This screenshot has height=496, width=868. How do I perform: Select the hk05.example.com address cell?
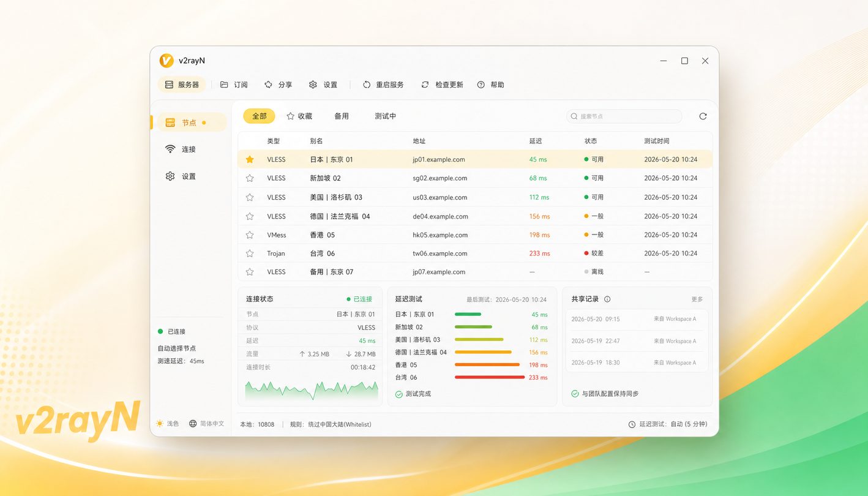[440, 235]
